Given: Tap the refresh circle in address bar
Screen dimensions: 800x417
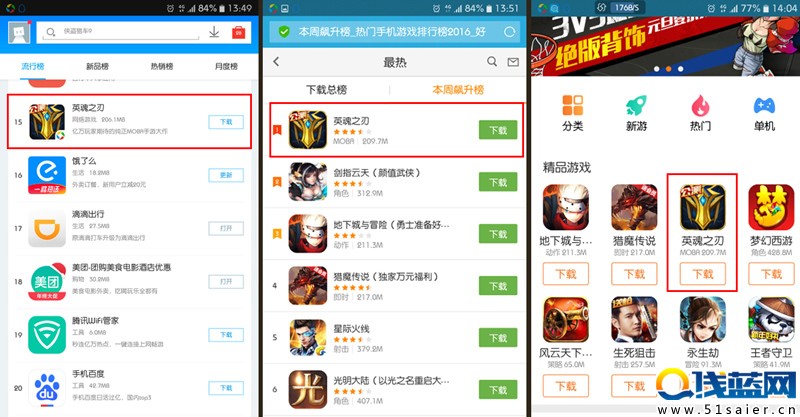Looking at the screenshot, I should [x=509, y=32].
